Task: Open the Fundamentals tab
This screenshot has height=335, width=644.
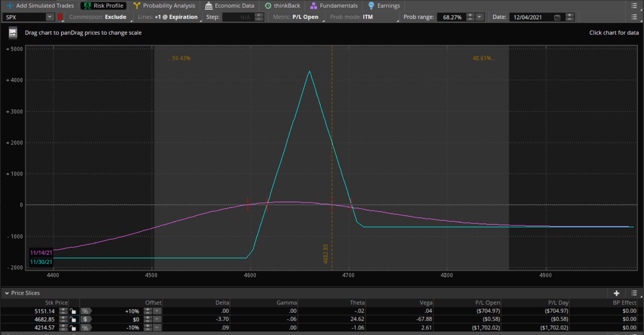Action: [334, 6]
